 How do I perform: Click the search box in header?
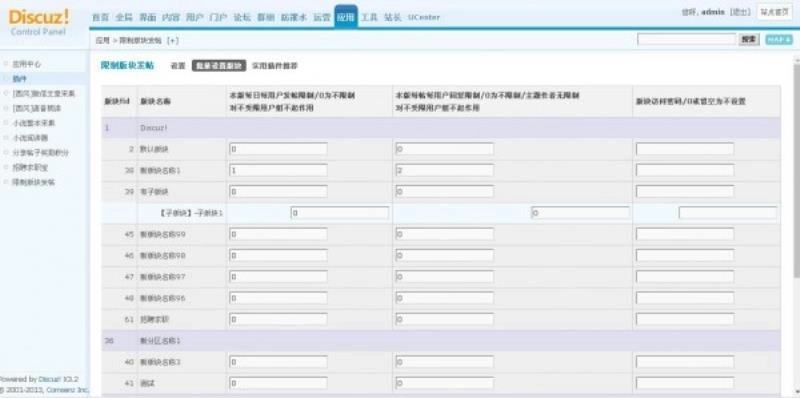(686, 40)
